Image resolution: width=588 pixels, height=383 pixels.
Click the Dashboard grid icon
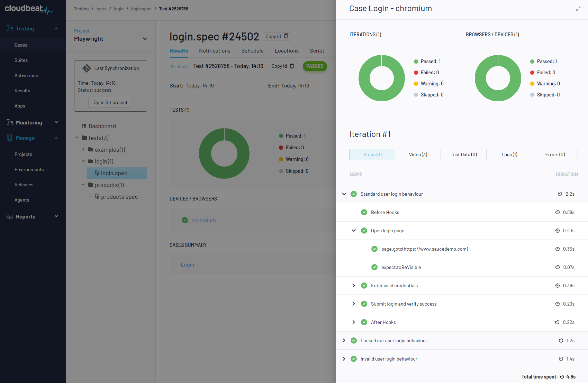pos(84,126)
